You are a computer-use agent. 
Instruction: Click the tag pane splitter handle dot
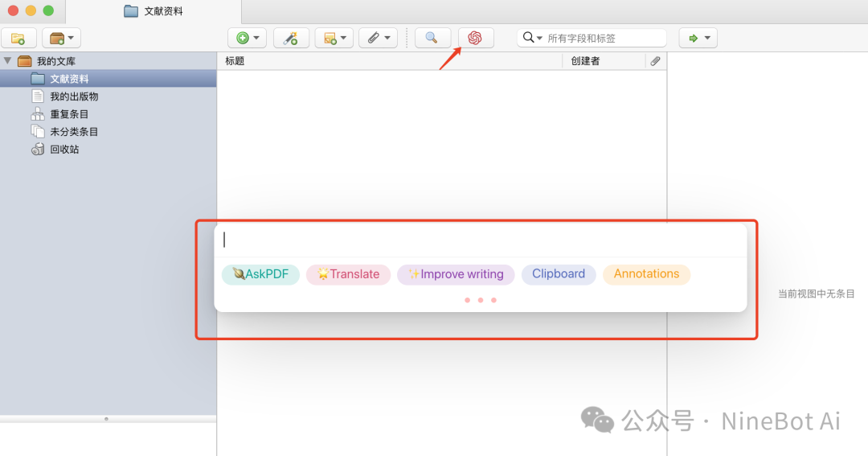tap(106, 419)
